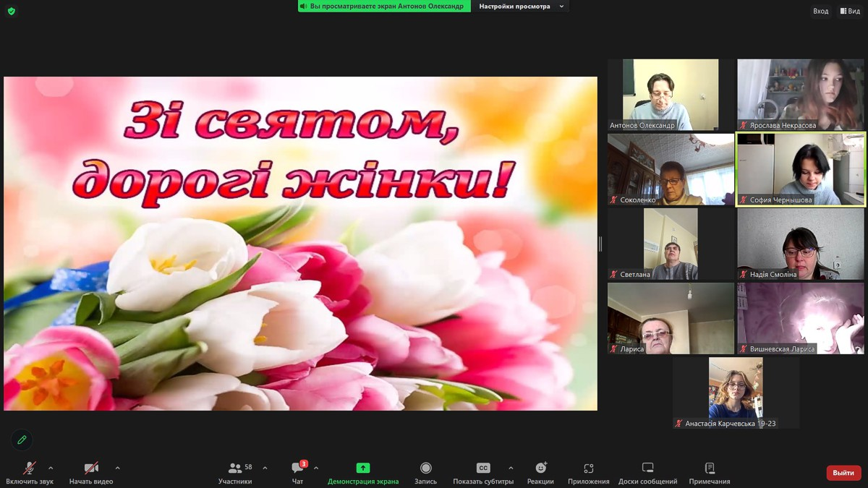Viewport: 868px width, 488px height.
Task: Expand subtitles options arrow
Action: [511, 468]
